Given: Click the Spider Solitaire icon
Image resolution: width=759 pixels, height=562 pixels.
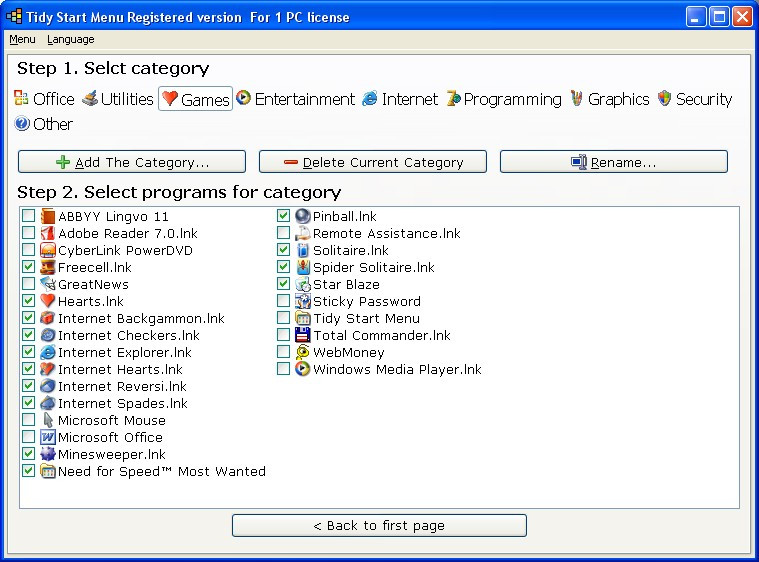Looking at the screenshot, I should (303, 267).
